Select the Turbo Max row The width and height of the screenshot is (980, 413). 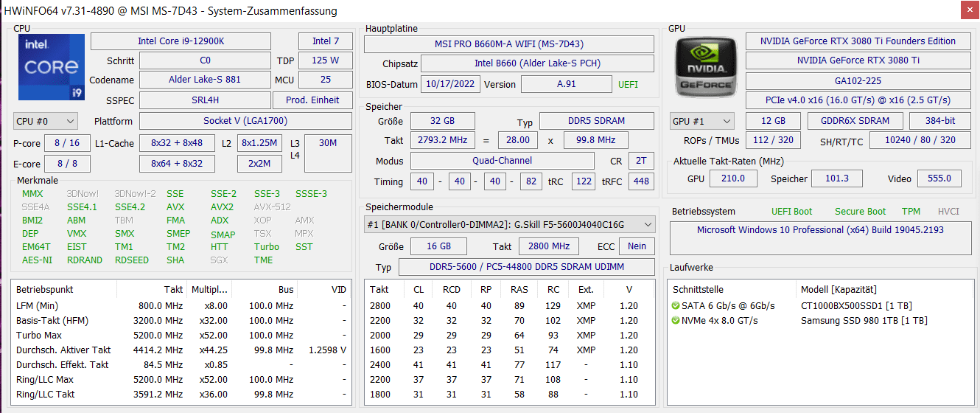(181, 335)
